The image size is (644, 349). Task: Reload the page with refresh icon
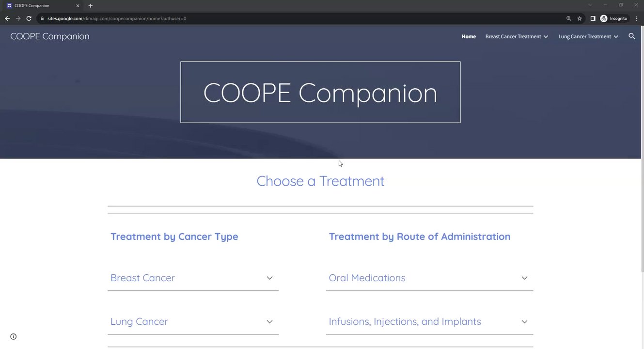(29, 18)
